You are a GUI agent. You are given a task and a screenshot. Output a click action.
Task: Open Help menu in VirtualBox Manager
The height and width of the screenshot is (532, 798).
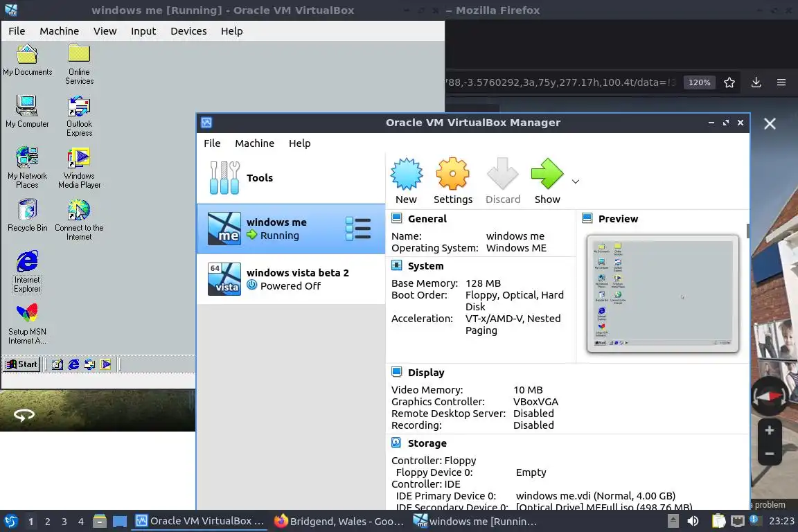[300, 143]
